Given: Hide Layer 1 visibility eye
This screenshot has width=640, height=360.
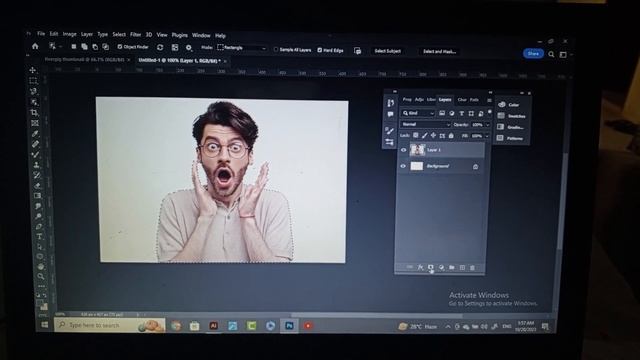Looking at the screenshot, I should (403, 150).
